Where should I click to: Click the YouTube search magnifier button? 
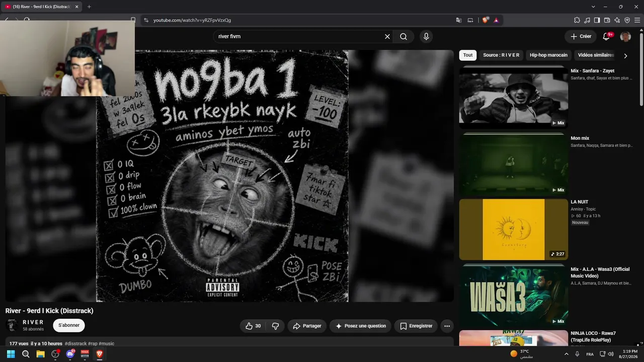[x=404, y=37]
